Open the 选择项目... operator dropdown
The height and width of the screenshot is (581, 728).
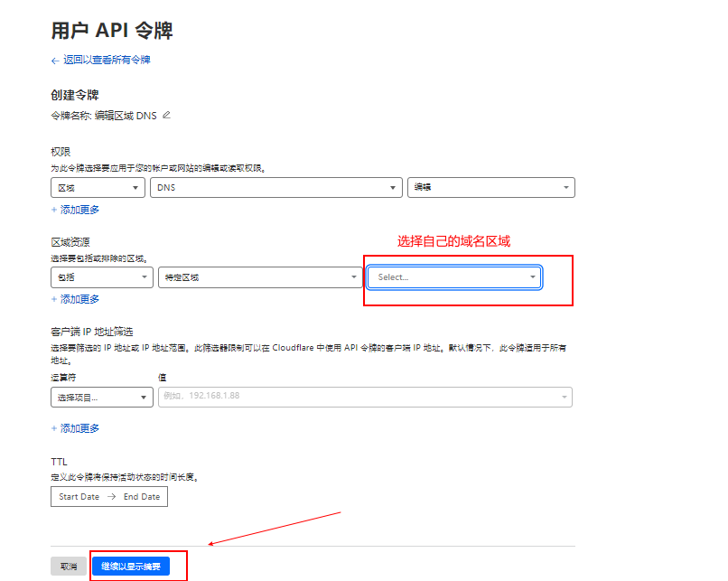click(102, 398)
